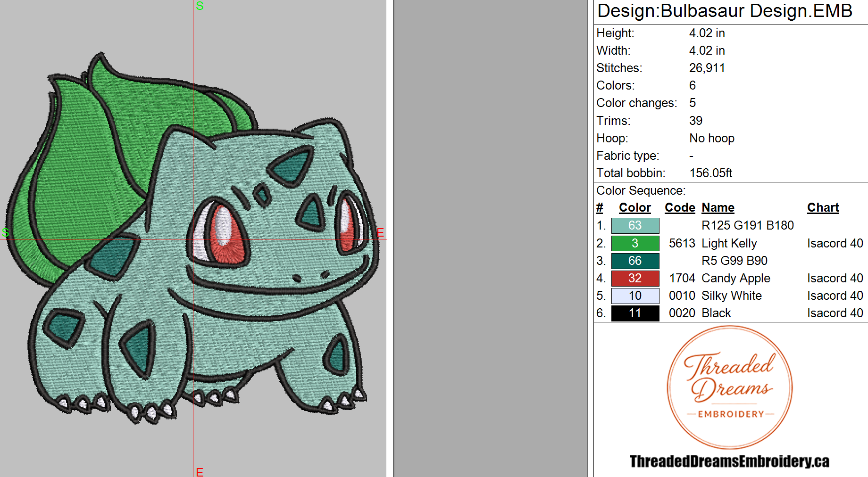Select the red Candy Apple swatch 32
868x477 pixels.
635,278
